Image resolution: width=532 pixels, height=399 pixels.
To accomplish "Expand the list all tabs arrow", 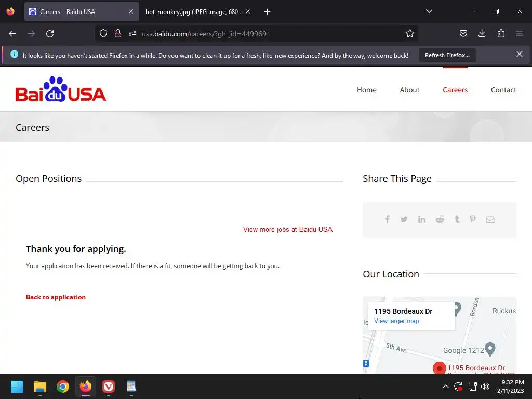I will coord(429,11).
